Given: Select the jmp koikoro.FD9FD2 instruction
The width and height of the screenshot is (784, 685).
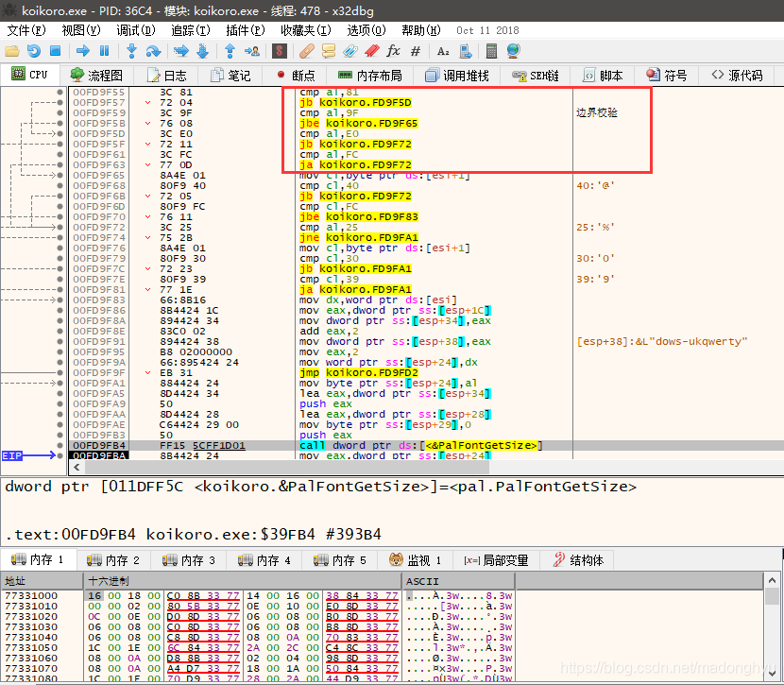Looking at the screenshot, I should tap(359, 372).
